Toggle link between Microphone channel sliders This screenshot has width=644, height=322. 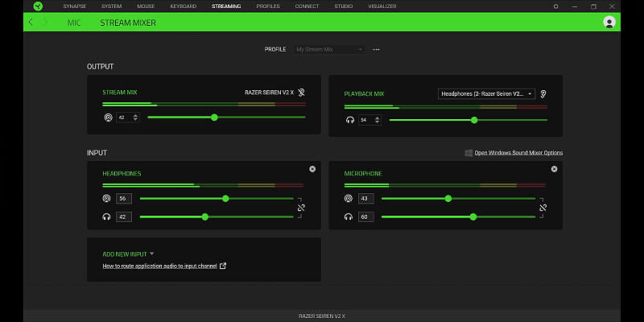(543, 208)
